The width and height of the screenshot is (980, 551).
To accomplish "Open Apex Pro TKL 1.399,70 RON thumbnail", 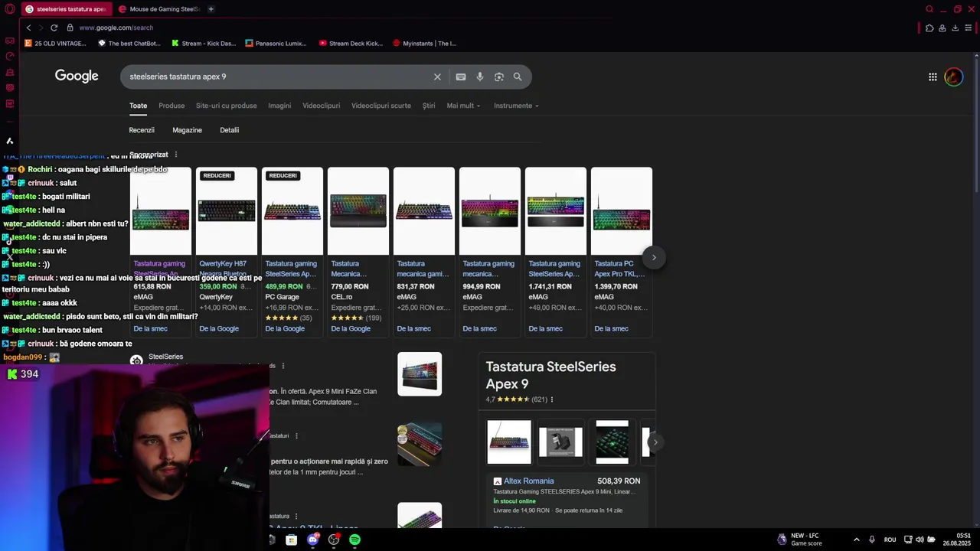I will point(622,211).
